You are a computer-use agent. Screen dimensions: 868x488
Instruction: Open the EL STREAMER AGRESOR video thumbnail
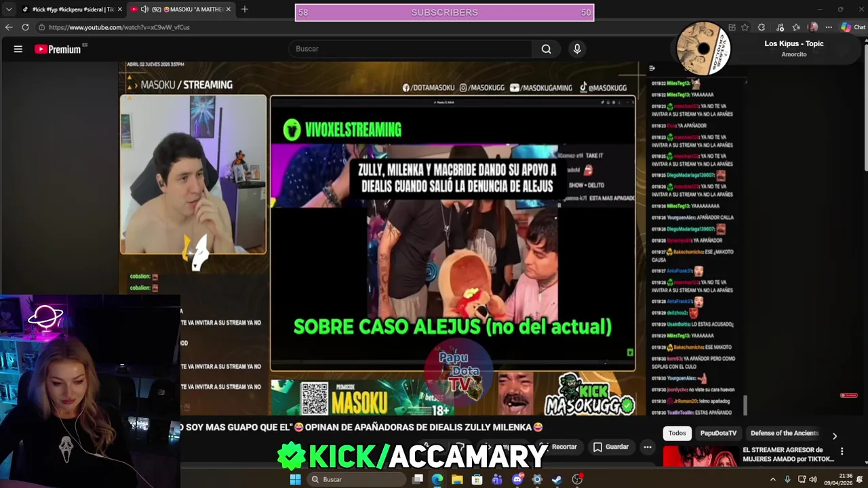coord(700,456)
